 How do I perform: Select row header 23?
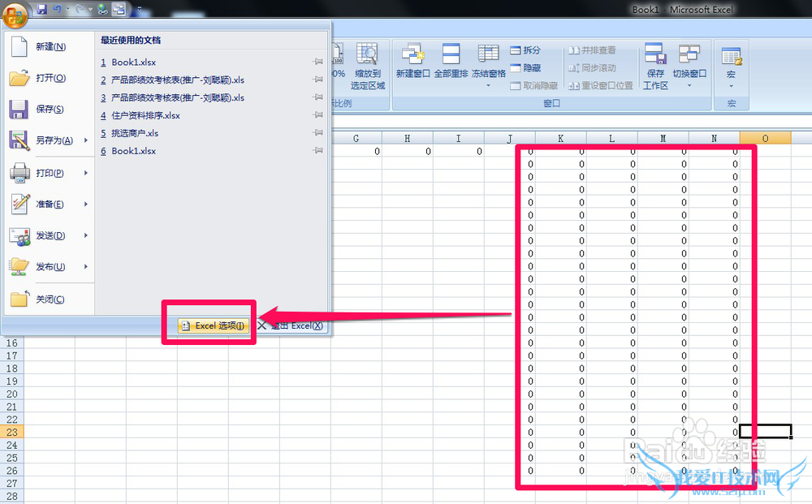pos(12,432)
